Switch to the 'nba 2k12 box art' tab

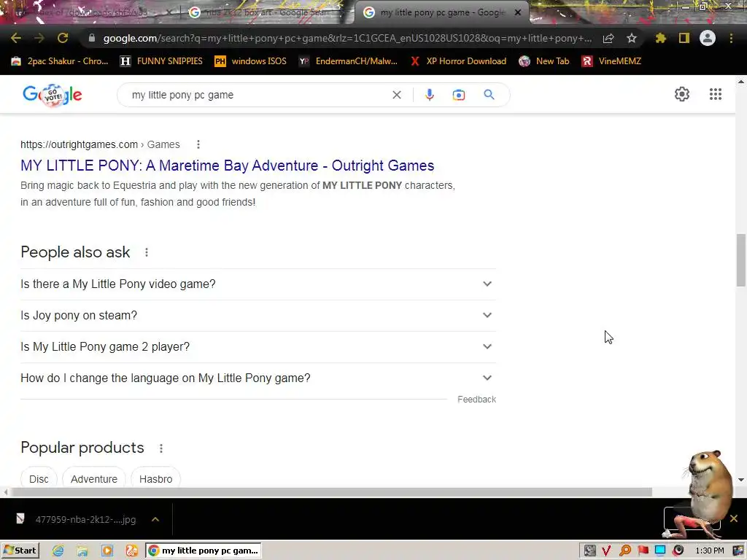point(266,12)
